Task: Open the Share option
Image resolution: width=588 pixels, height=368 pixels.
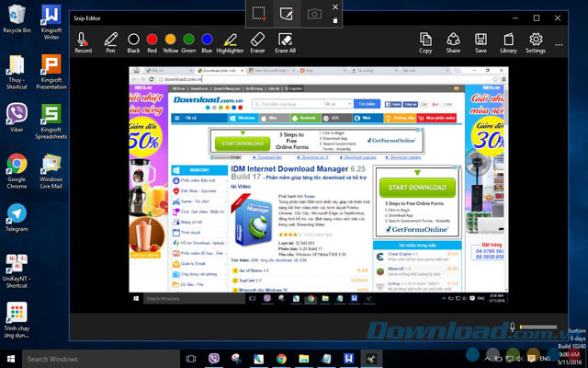Action: (x=453, y=42)
